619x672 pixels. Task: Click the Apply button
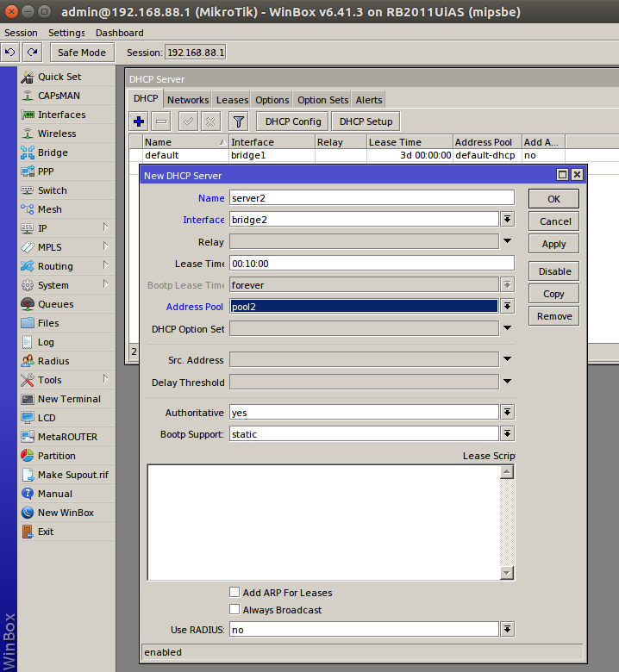(553, 244)
